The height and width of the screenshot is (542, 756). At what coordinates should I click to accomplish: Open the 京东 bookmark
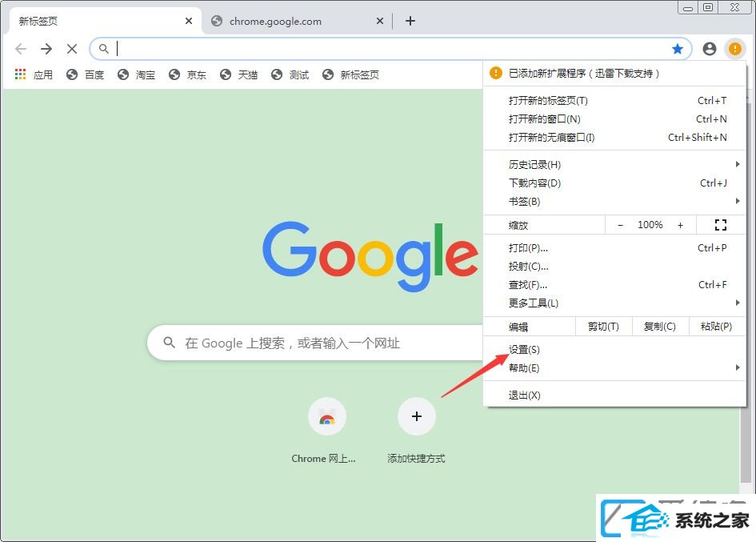pyautogui.click(x=187, y=74)
